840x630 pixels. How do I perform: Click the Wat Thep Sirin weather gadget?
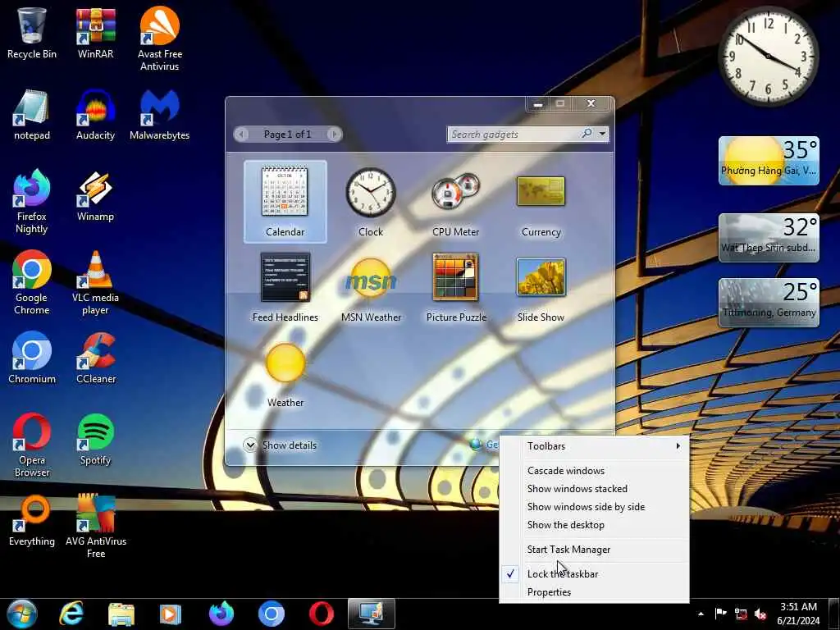click(769, 238)
